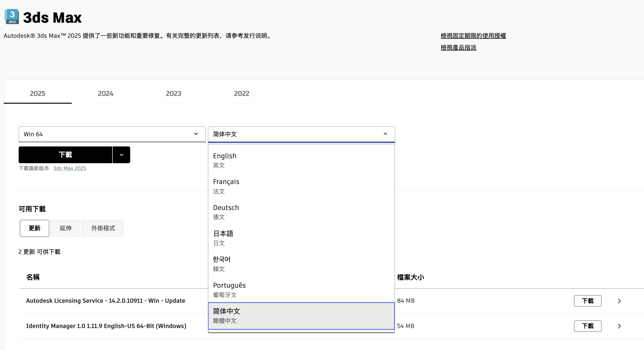
Task: Click the main black 下載 button
Action: click(x=65, y=155)
